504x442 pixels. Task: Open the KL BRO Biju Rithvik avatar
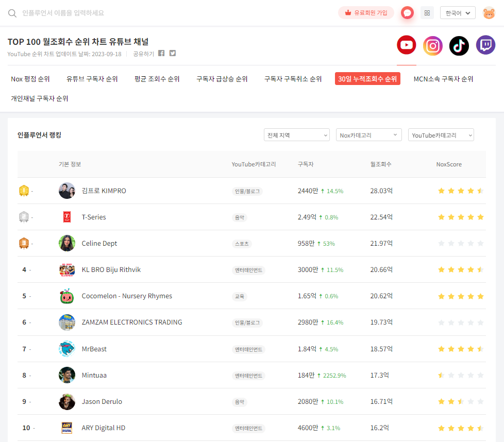pos(67,270)
